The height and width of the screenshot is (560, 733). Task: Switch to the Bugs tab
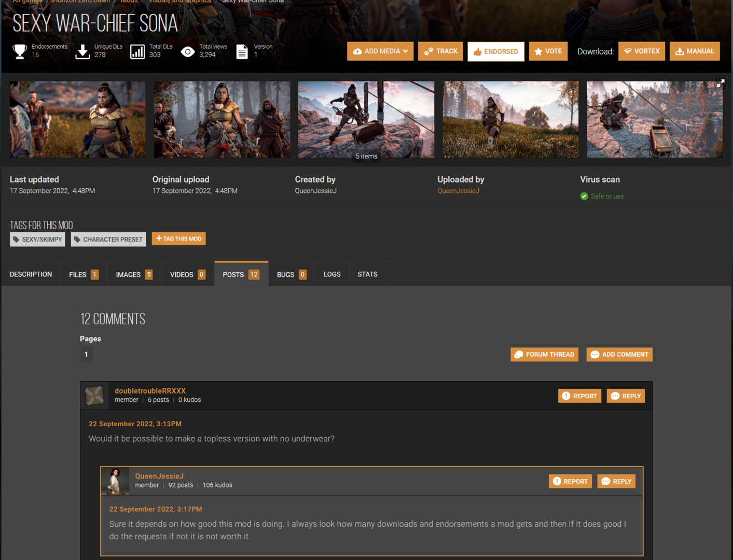point(292,274)
